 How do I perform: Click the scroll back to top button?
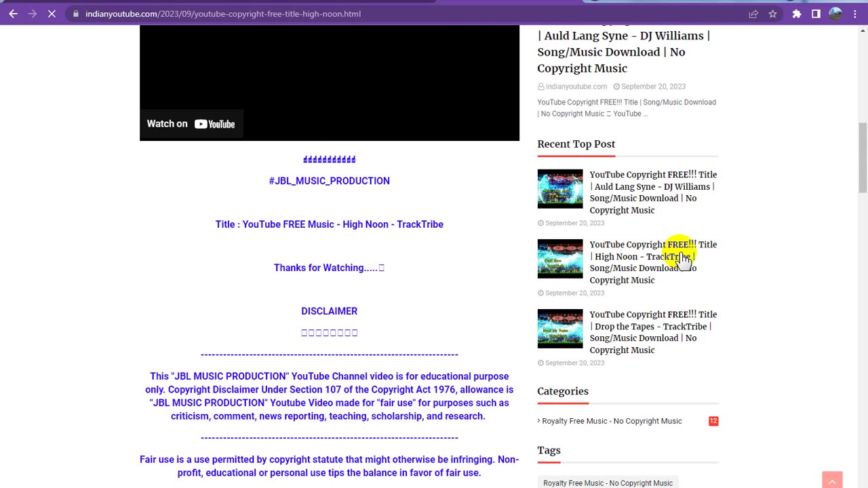point(832,479)
